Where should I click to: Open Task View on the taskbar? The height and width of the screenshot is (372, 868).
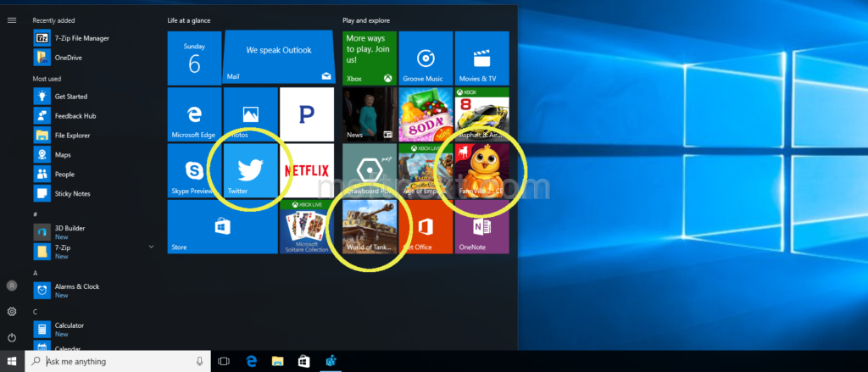[x=224, y=362]
